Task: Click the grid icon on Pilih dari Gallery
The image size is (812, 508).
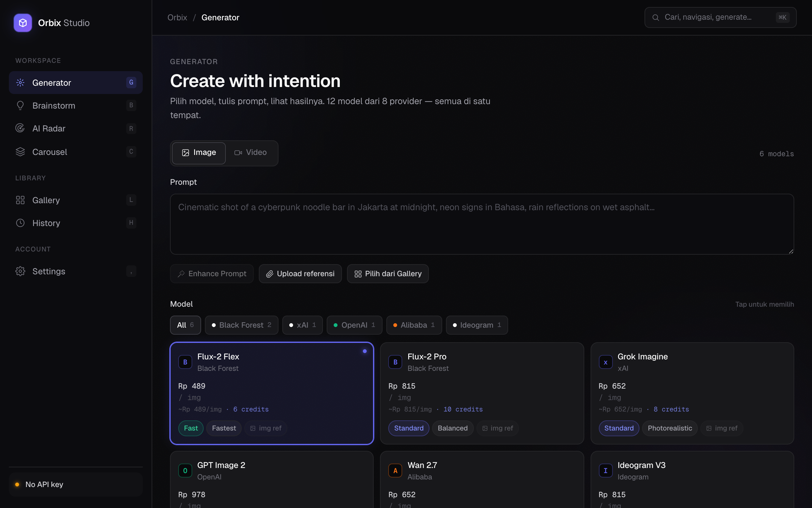Action: 358,274
